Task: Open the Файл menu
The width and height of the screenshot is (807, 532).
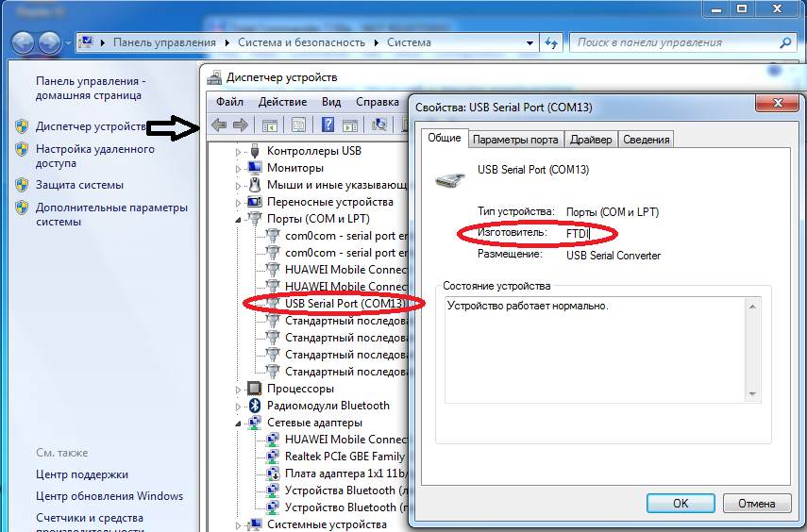Action: (x=229, y=102)
